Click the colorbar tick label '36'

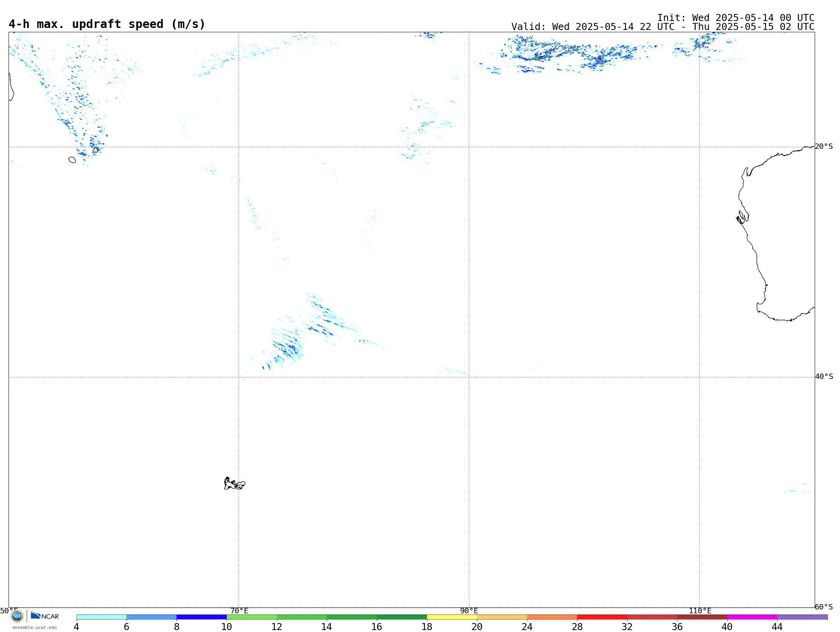point(677,627)
